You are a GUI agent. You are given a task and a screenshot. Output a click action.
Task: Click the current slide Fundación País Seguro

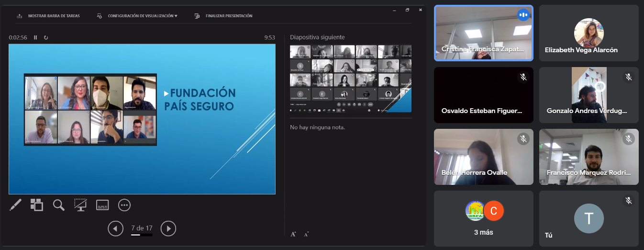click(x=142, y=119)
